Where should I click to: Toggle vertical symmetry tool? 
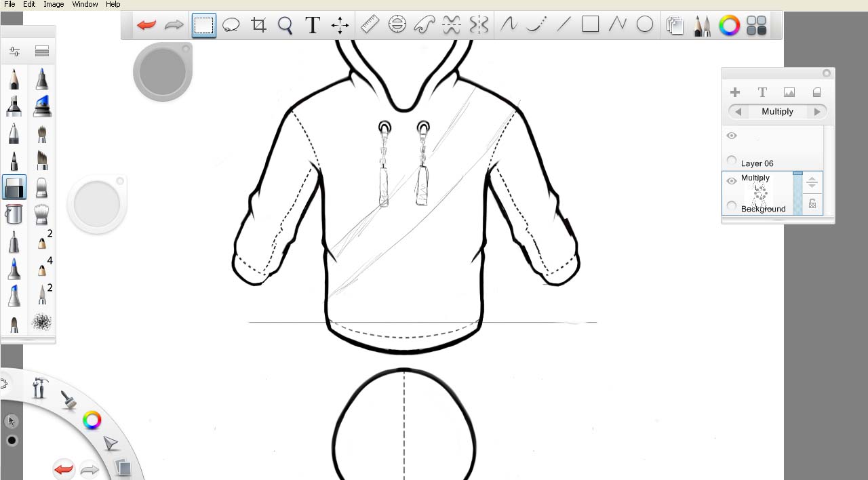click(479, 25)
